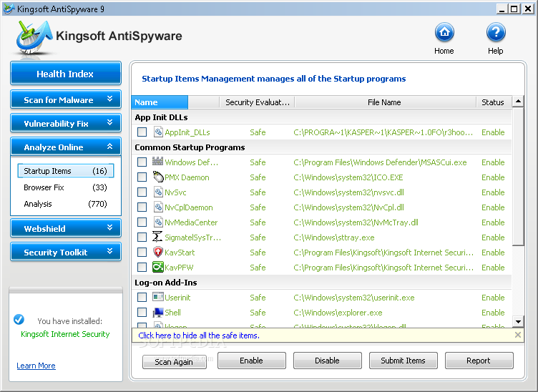The width and height of the screenshot is (538, 392).
Task: Expand the Vulnerability Fix section
Action: click(66, 123)
